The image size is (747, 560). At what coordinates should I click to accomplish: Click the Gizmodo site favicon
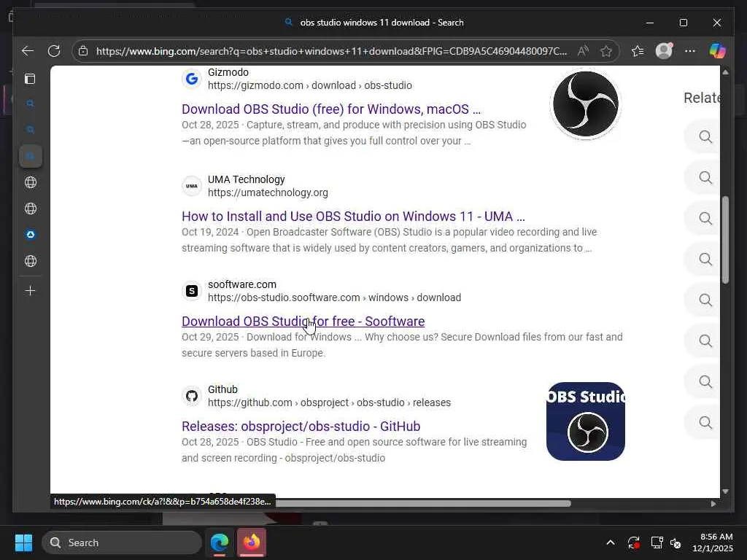(x=192, y=79)
